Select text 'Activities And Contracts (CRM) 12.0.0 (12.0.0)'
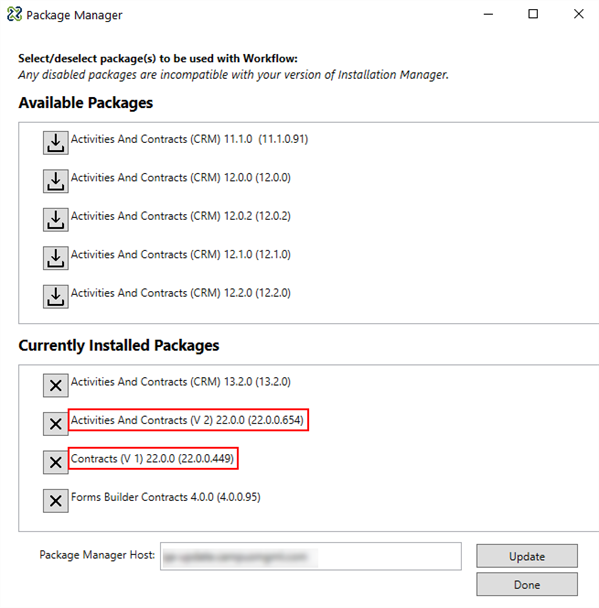599x608 pixels. point(181,178)
